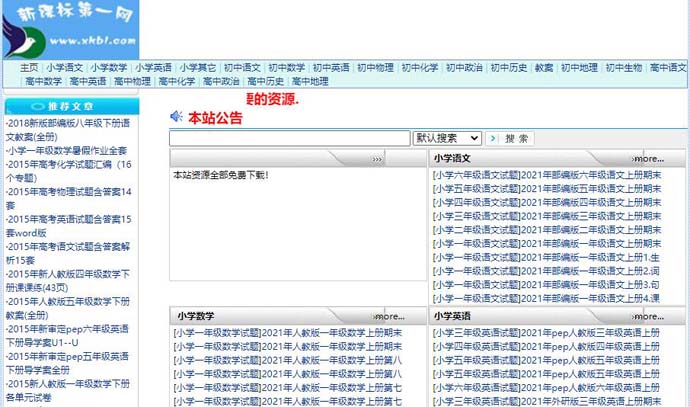Open 初中地理 navigation item

click(579, 68)
